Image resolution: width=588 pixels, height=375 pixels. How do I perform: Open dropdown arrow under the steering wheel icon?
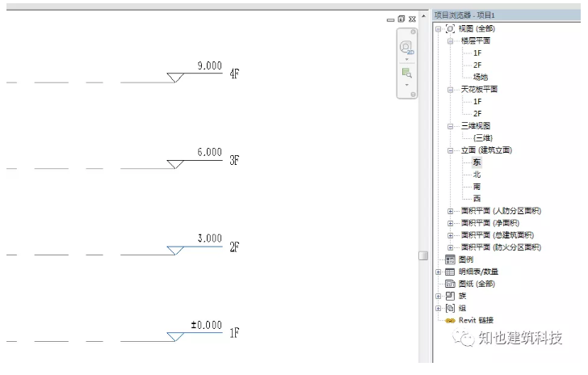407,59
